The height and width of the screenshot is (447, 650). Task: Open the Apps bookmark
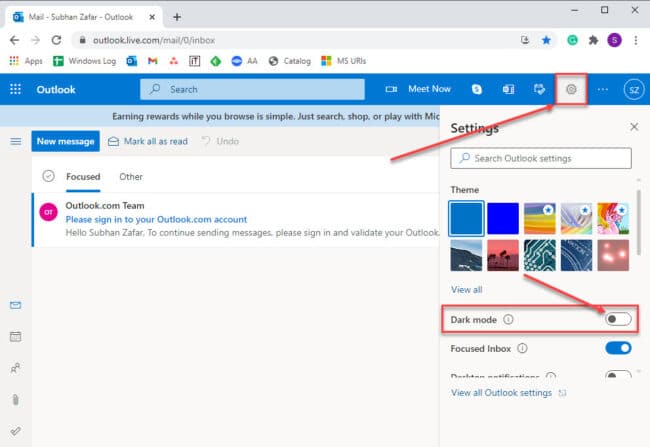[26, 61]
